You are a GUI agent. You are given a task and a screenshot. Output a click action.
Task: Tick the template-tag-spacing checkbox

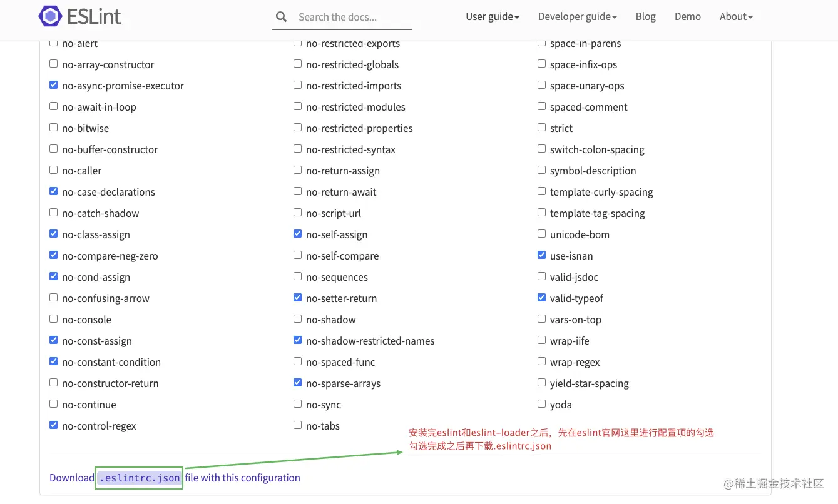point(541,213)
